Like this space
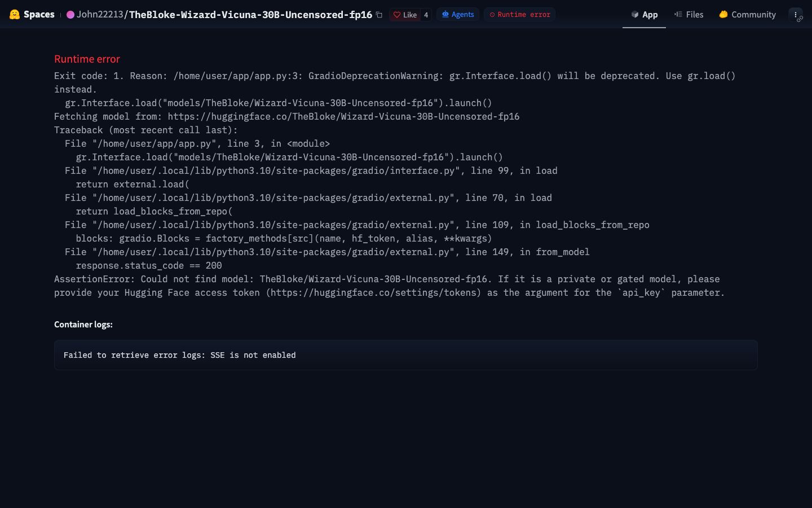Screen dimensions: 812x508 click(405, 15)
